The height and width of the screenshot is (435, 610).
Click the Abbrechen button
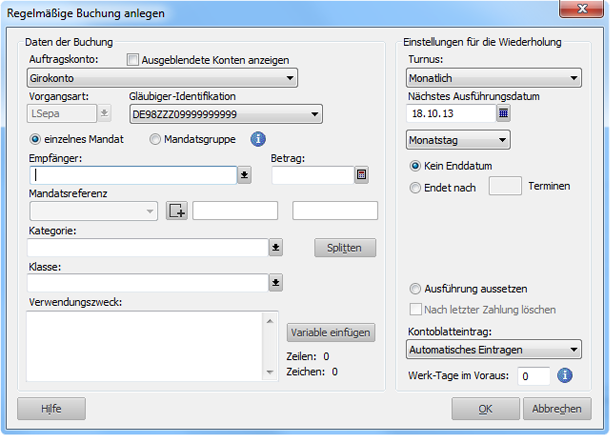[556, 408]
